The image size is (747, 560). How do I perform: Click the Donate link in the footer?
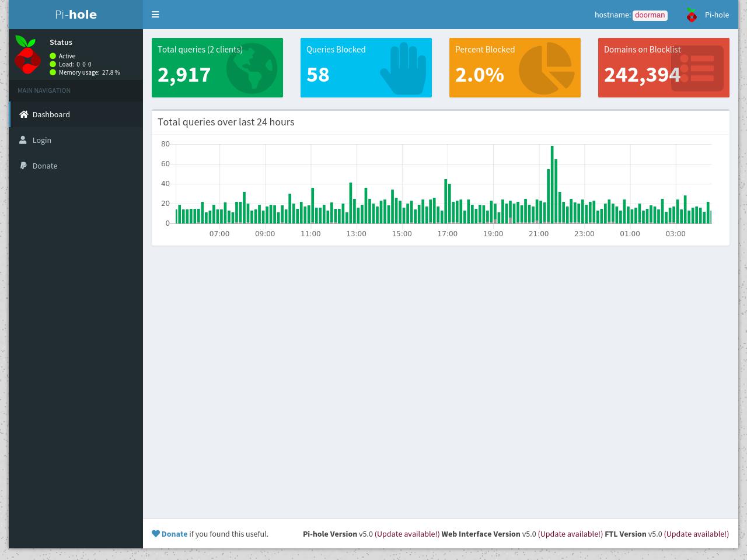174,534
